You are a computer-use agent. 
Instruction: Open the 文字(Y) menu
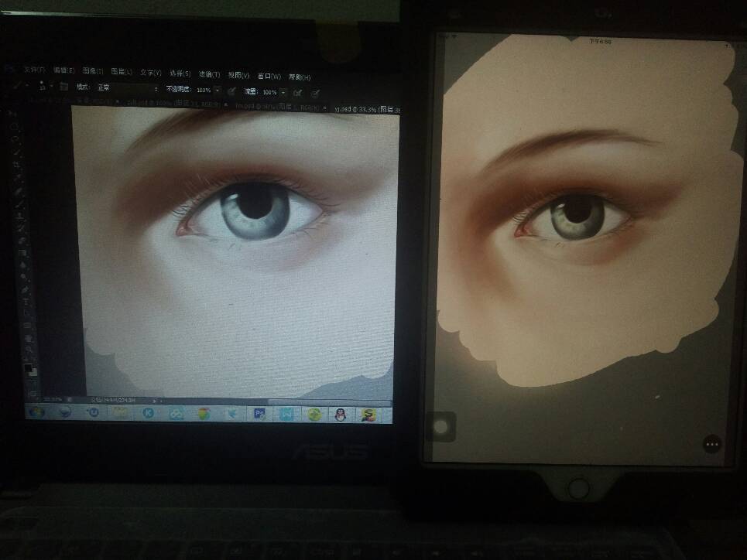(150, 72)
